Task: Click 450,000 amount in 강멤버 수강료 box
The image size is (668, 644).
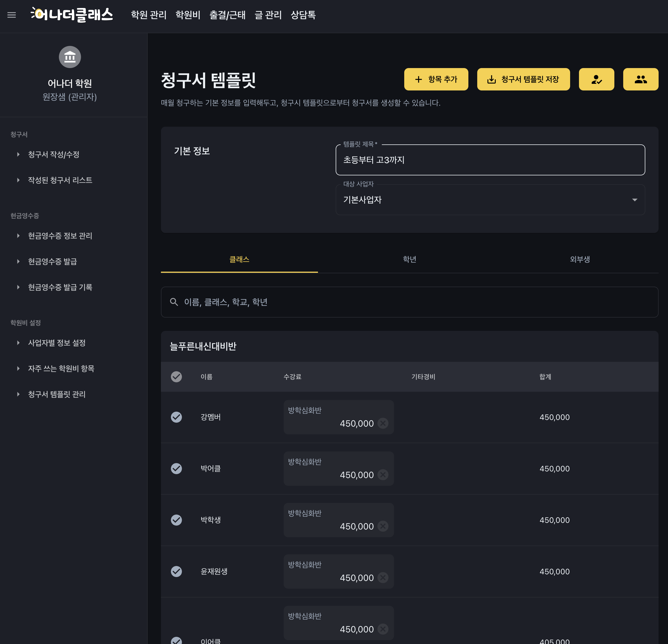Action: [x=356, y=424]
